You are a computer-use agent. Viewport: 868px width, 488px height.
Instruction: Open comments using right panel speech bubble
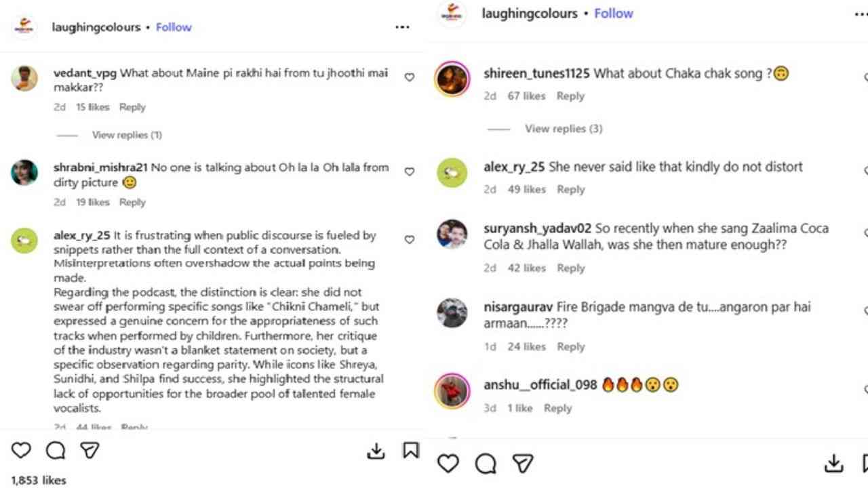(x=486, y=463)
